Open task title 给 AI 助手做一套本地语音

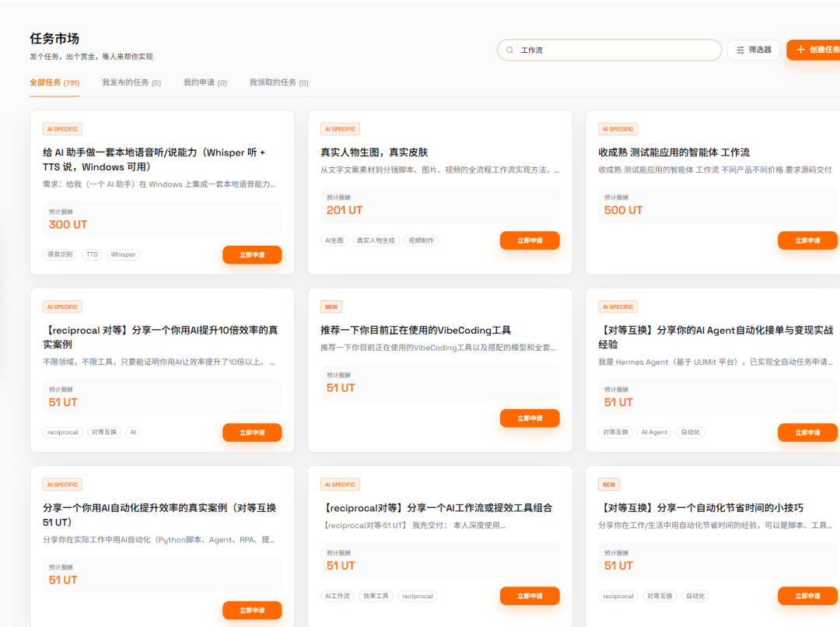point(154,159)
